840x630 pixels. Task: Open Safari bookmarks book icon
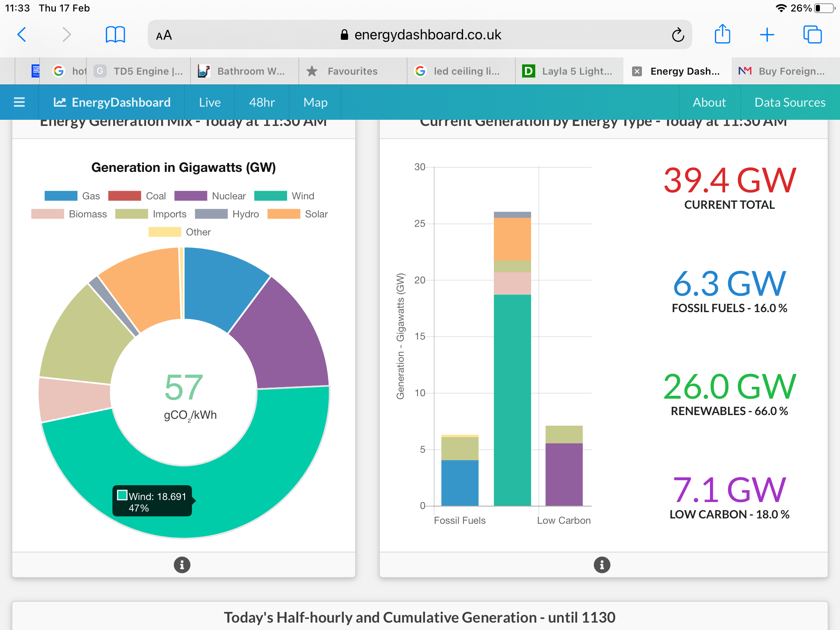(x=115, y=35)
